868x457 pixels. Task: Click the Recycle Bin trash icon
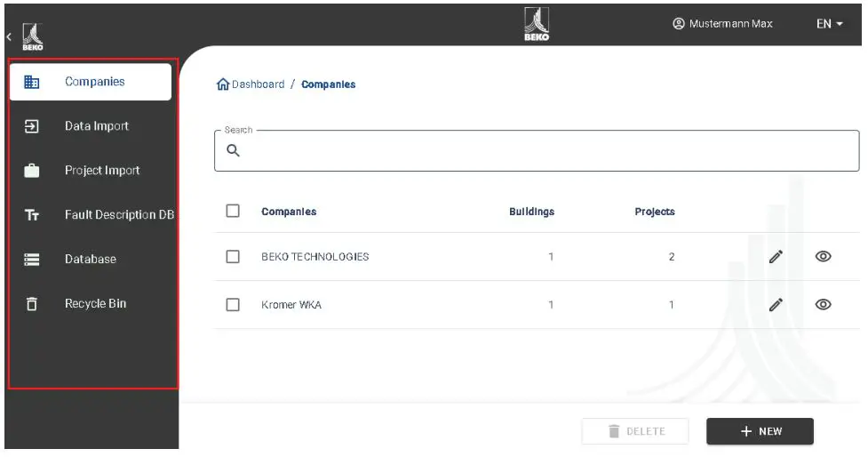pyautogui.click(x=32, y=303)
